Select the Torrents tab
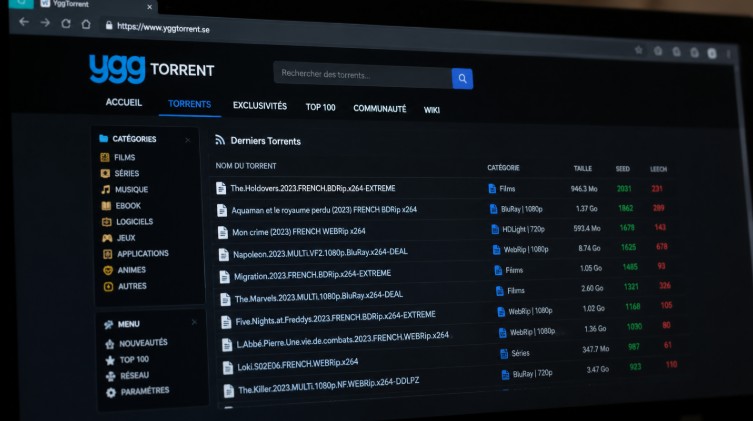This screenshot has width=753, height=421. click(x=190, y=104)
